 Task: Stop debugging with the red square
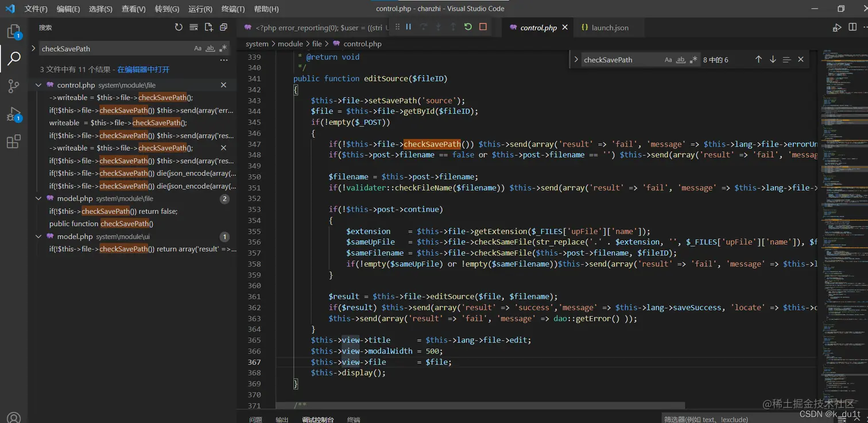pyautogui.click(x=483, y=27)
